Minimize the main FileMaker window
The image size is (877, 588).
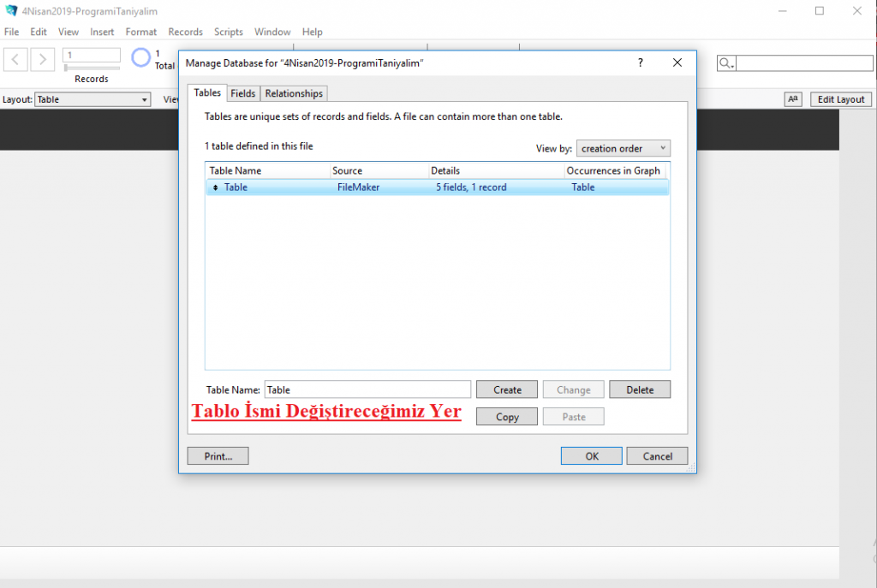click(x=783, y=10)
